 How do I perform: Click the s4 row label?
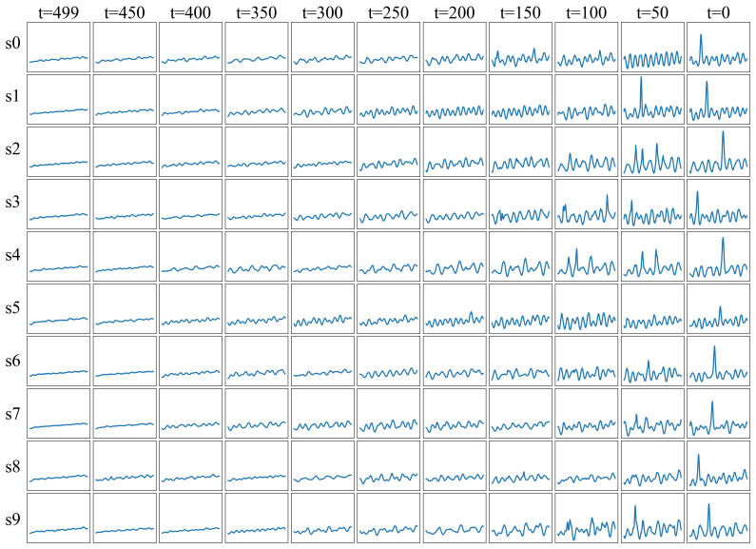pos(13,255)
